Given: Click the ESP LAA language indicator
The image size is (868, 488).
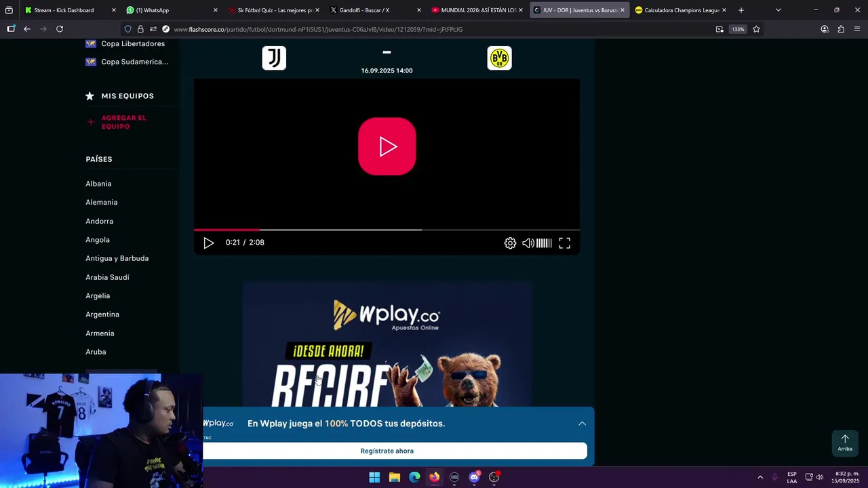Looking at the screenshot, I should 792,477.
